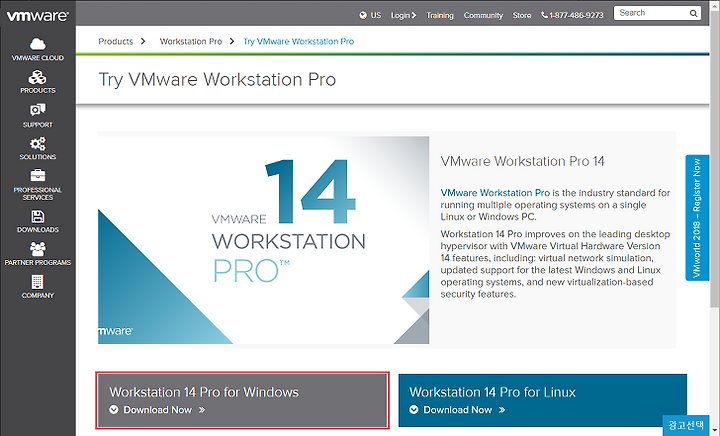This screenshot has height=436, width=720.
Task: Click the VMware Workstation Pro 14 heading
Action: pyautogui.click(x=523, y=161)
